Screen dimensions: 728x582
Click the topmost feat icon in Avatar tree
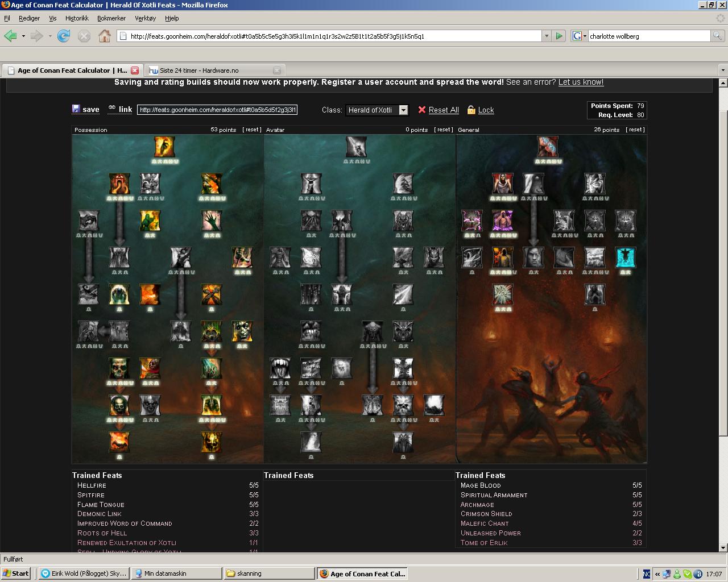tap(357, 147)
